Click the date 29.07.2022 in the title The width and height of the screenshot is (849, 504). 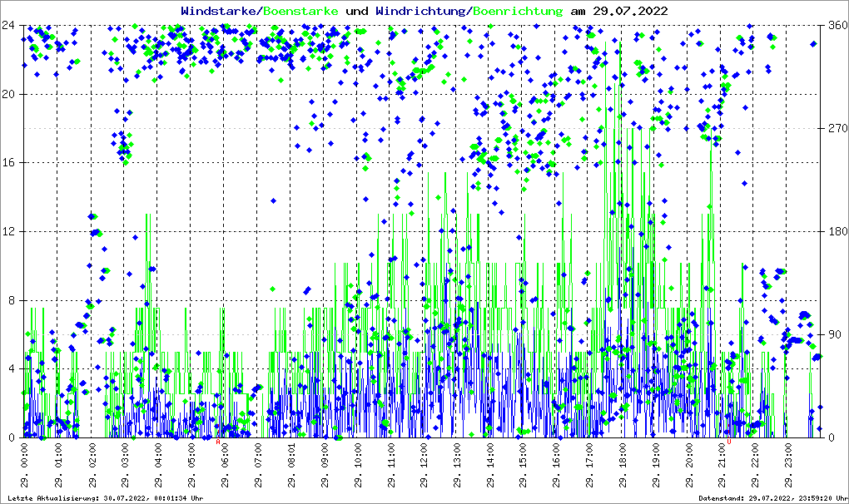click(x=629, y=11)
